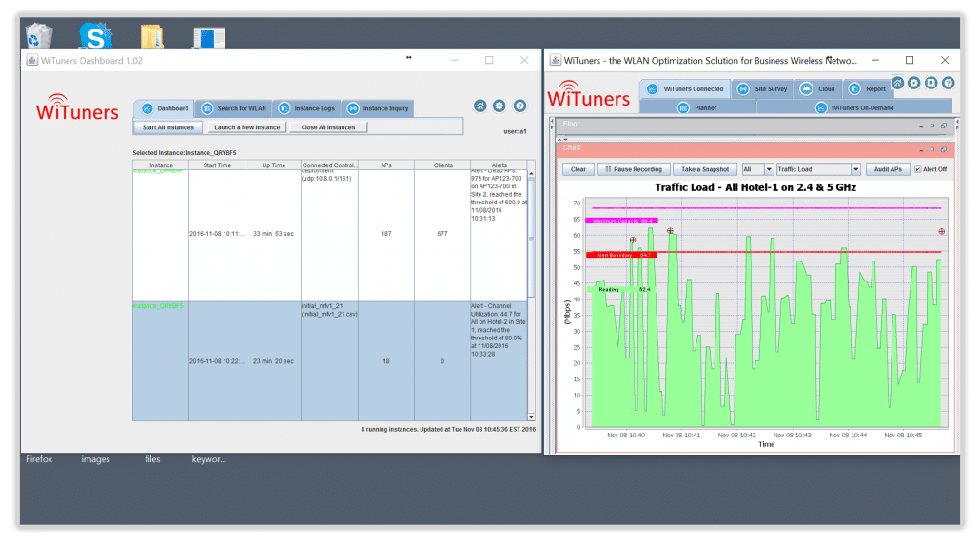Click the Planner tab icon
The width and height of the screenshot is (980, 542).
[x=683, y=108]
